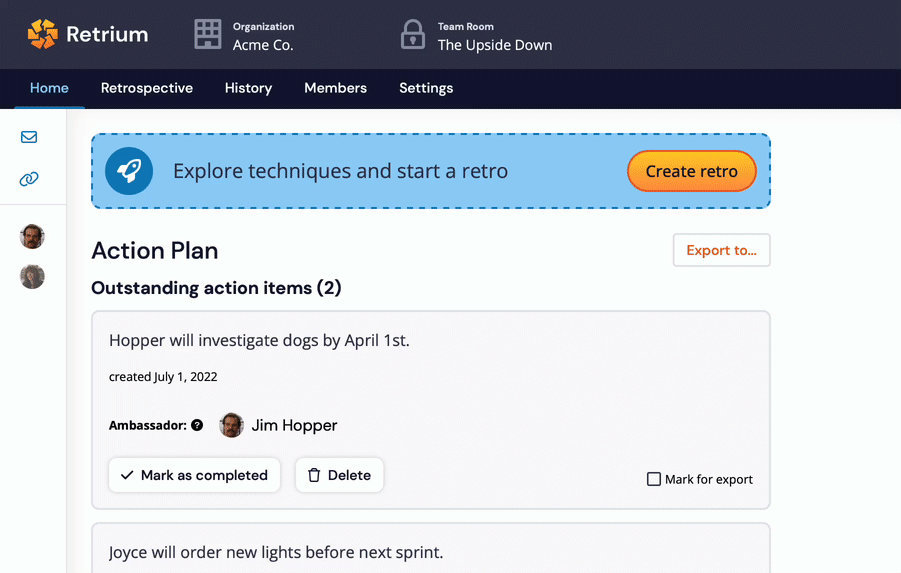Image resolution: width=901 pixels, height=573 pixels.
Task: Go to the History tab
Action: point(248,88)
